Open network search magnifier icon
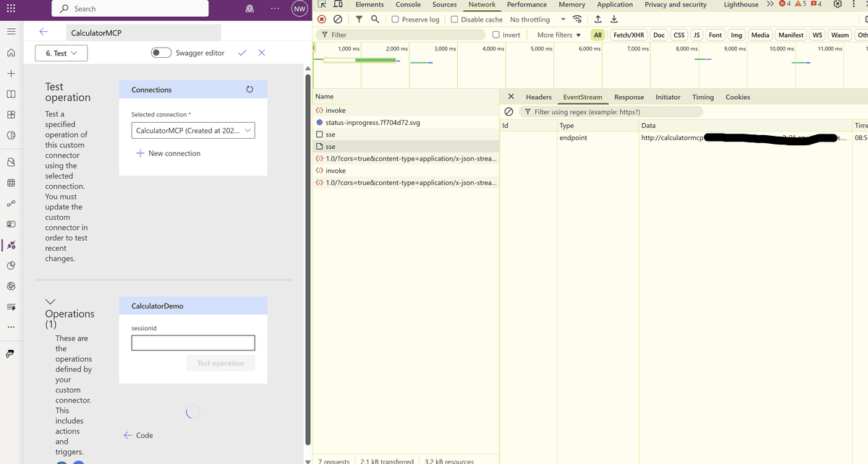 (375, 20)
